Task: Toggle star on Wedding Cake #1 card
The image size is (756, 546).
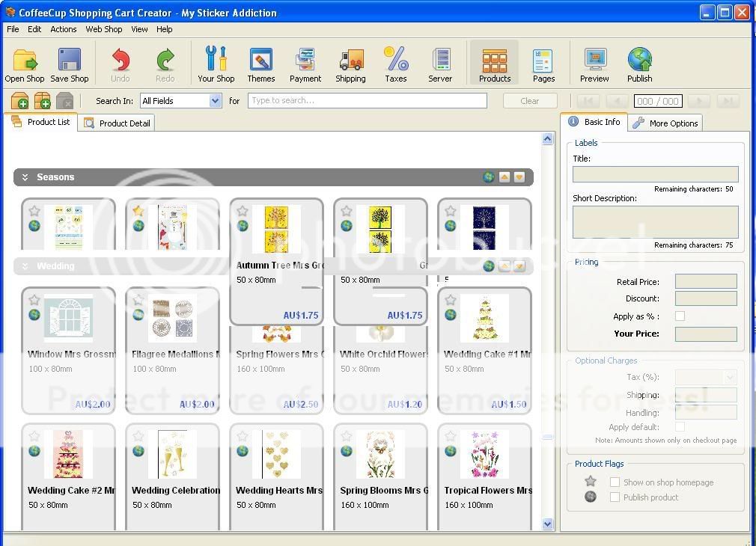Action: [x=451, y=300]
